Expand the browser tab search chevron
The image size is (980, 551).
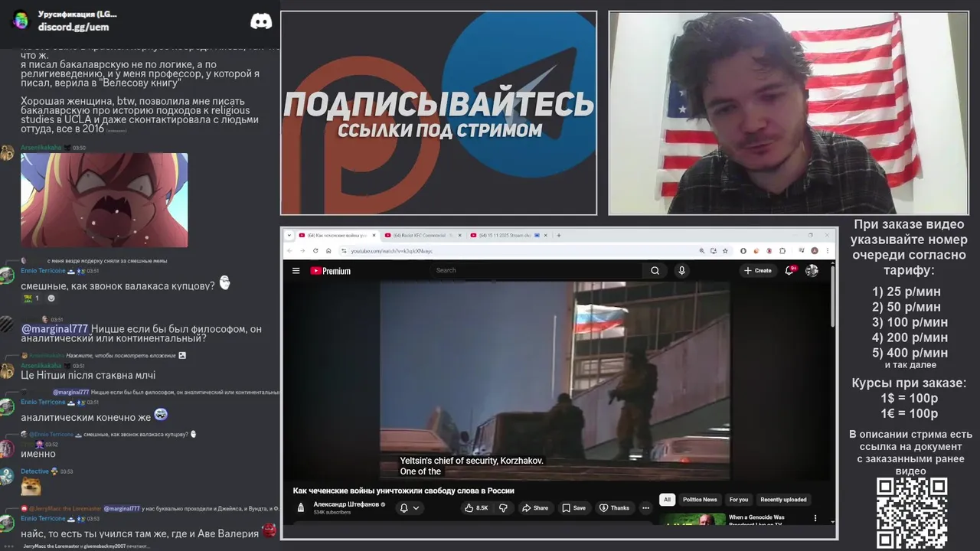click(289, 236)
